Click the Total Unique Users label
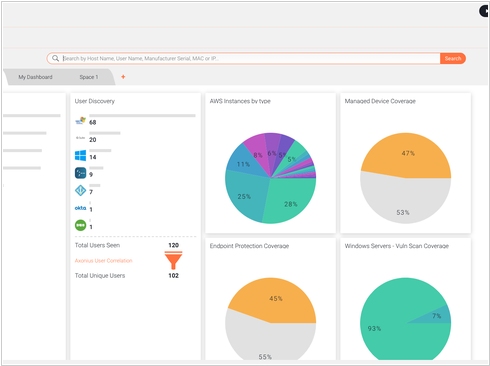Image resolution: width=490 pixels, height=366 pixels. (x=100, y=276)
